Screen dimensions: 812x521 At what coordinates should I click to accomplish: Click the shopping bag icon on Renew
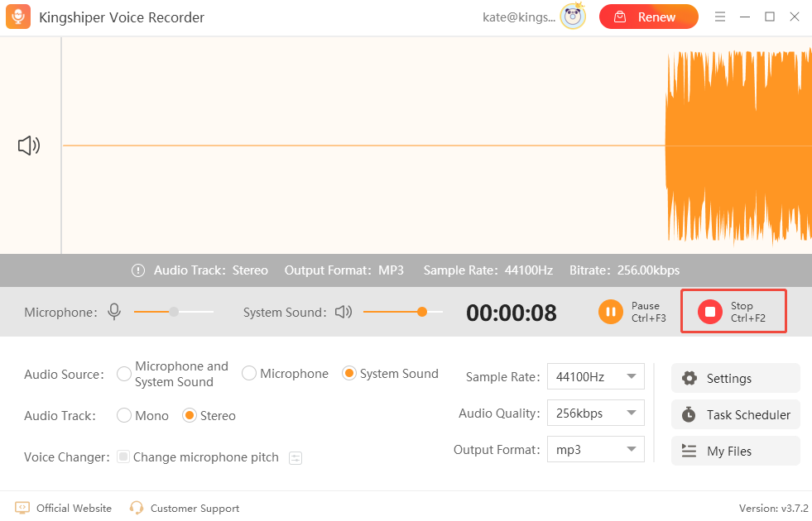tap(620, 17)
